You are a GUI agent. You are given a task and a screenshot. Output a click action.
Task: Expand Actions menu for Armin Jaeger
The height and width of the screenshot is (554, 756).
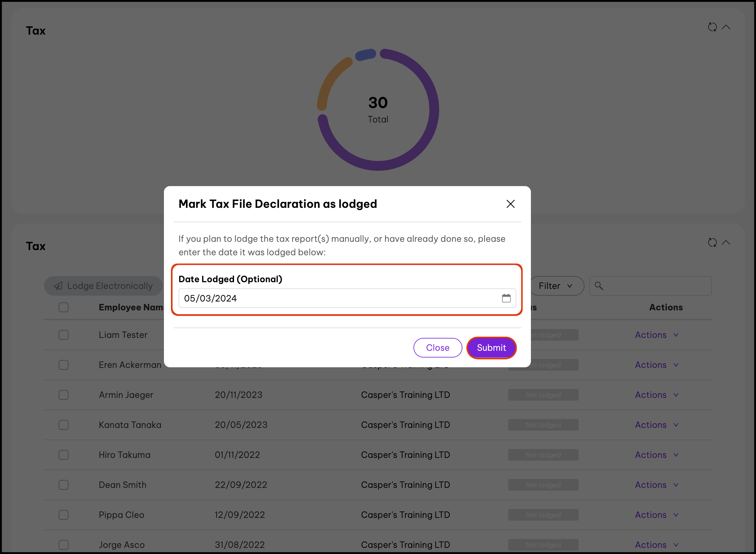click(x=656, y=395)
